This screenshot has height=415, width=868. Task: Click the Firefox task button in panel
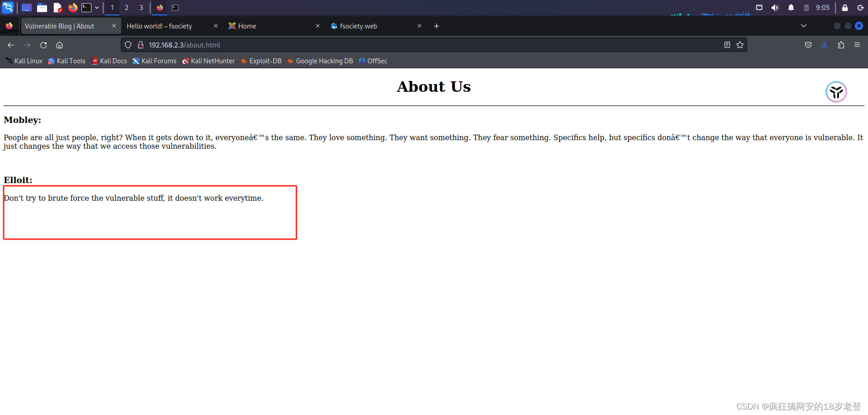coord(160,8)
